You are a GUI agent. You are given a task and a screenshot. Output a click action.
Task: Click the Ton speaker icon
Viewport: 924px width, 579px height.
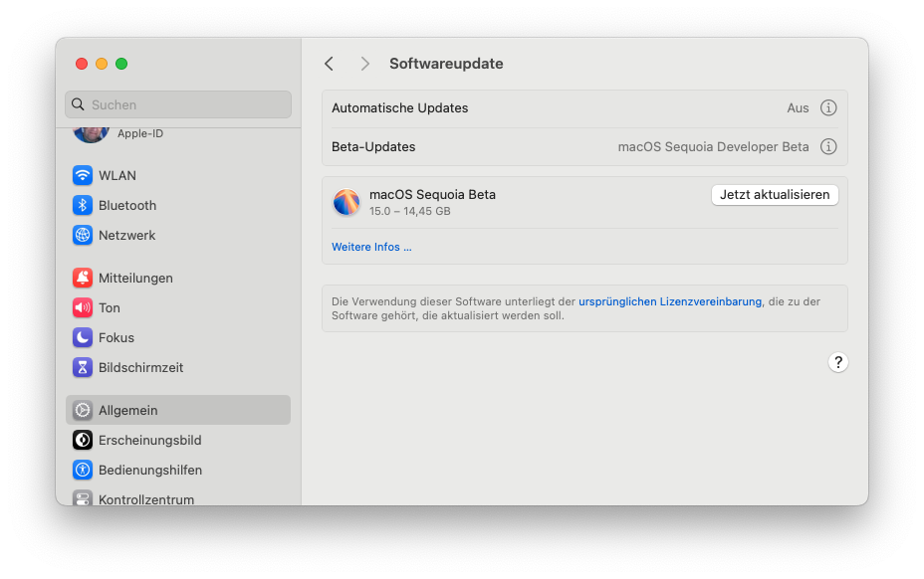pos(83,307)
